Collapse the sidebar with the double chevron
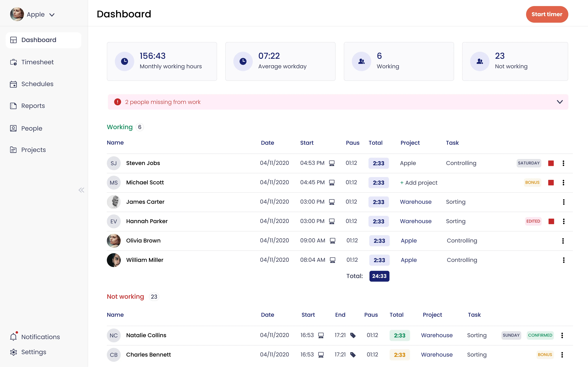The height and width of the screenshot is (367, 588). [x=81, y=190]
